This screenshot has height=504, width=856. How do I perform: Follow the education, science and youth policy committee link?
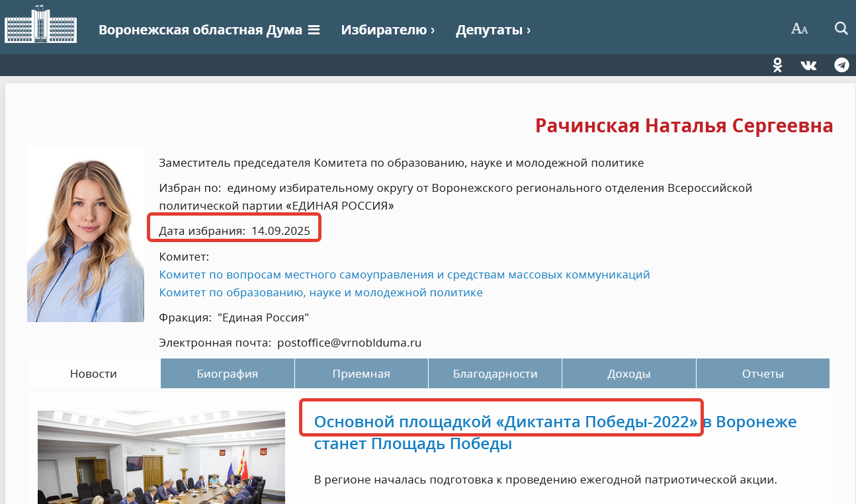tap(321, 292)
